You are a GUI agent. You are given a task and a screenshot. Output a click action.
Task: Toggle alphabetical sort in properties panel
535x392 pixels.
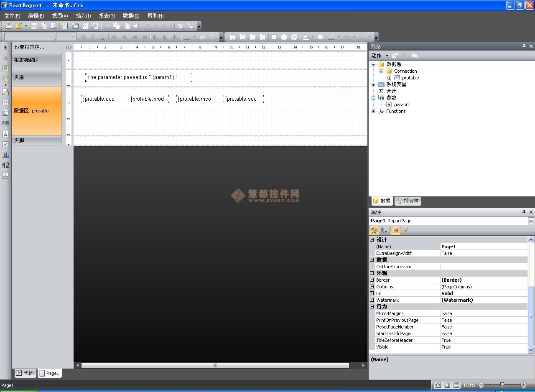click(384, 230)
